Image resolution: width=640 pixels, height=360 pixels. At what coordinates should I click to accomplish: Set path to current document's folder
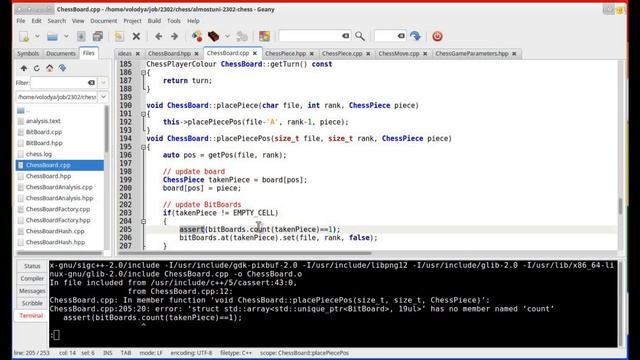[62, 68]
